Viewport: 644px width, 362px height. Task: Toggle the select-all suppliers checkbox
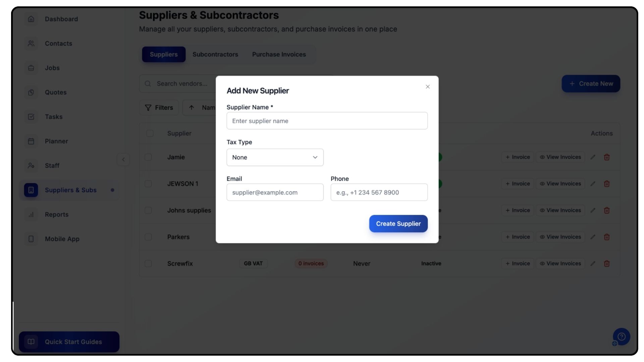coord(150,133)
